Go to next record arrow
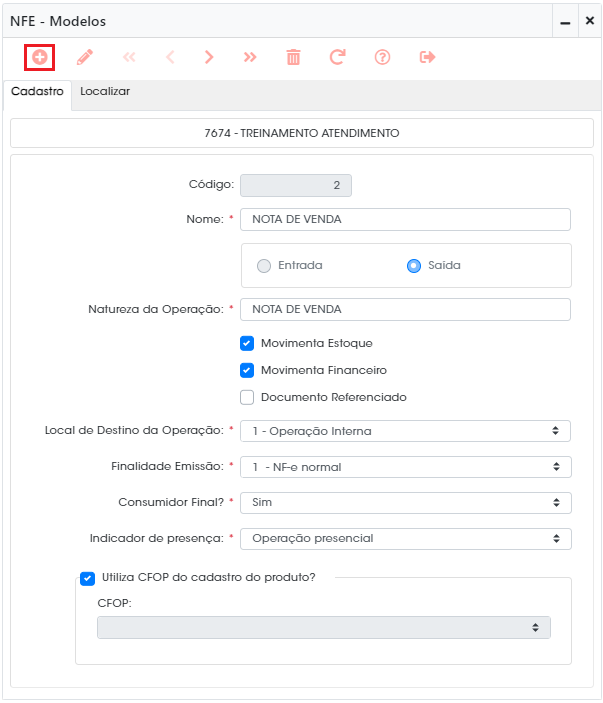603x703 pixels. [x=209, y=57]
